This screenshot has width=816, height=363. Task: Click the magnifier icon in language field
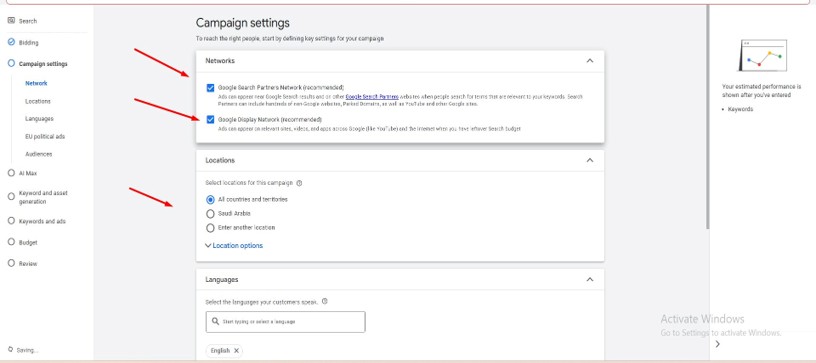(x=215, y=322)
